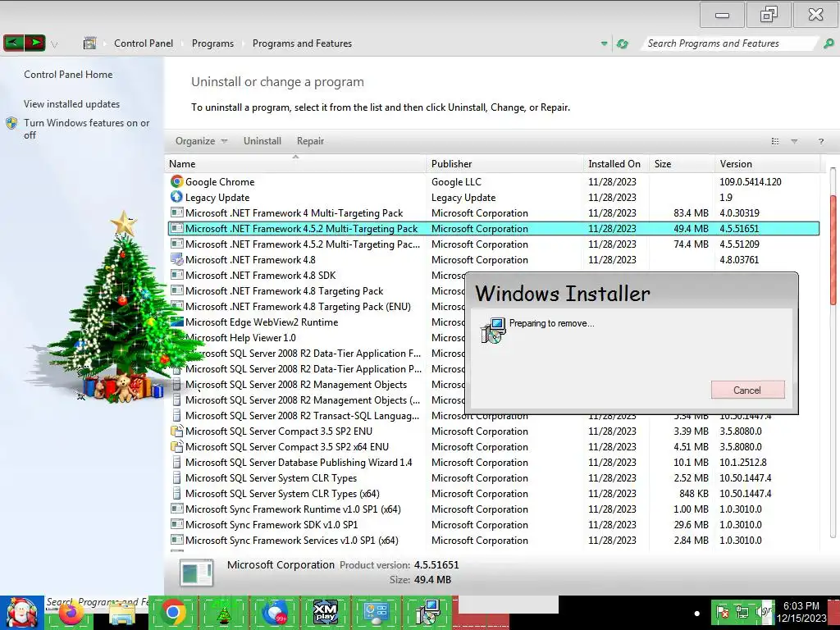
Task: Cancel the Windows Installer removal
Action: tap(747, 390)
